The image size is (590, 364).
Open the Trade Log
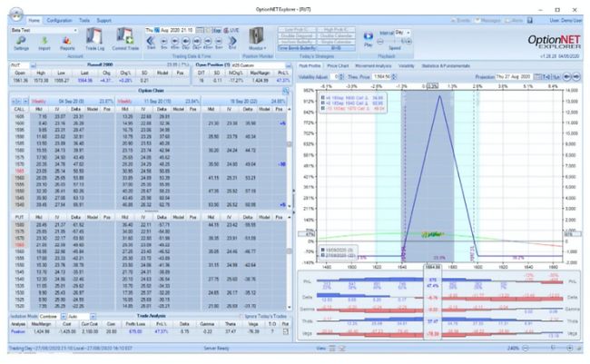94,42
